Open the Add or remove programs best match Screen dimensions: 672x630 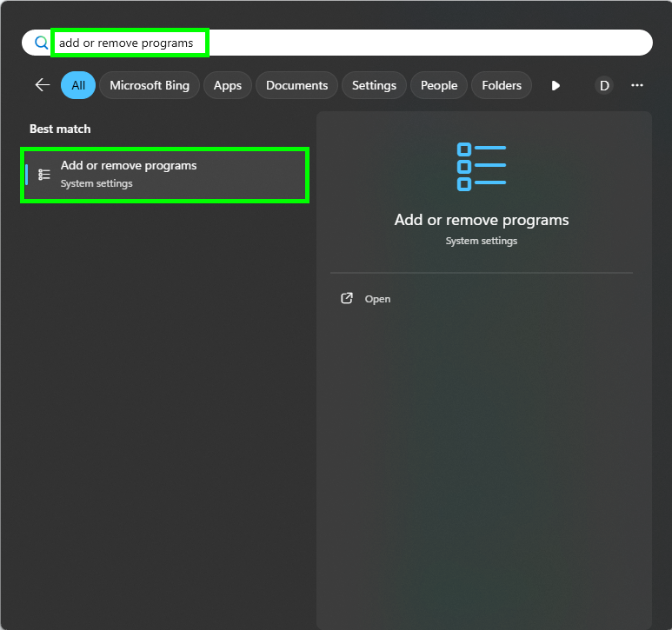coord(165,174)
